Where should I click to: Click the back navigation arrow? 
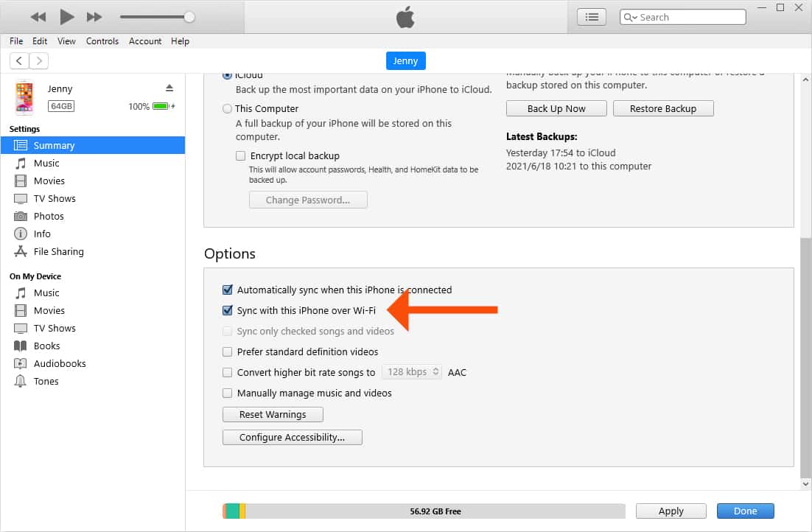coord(19,60)
